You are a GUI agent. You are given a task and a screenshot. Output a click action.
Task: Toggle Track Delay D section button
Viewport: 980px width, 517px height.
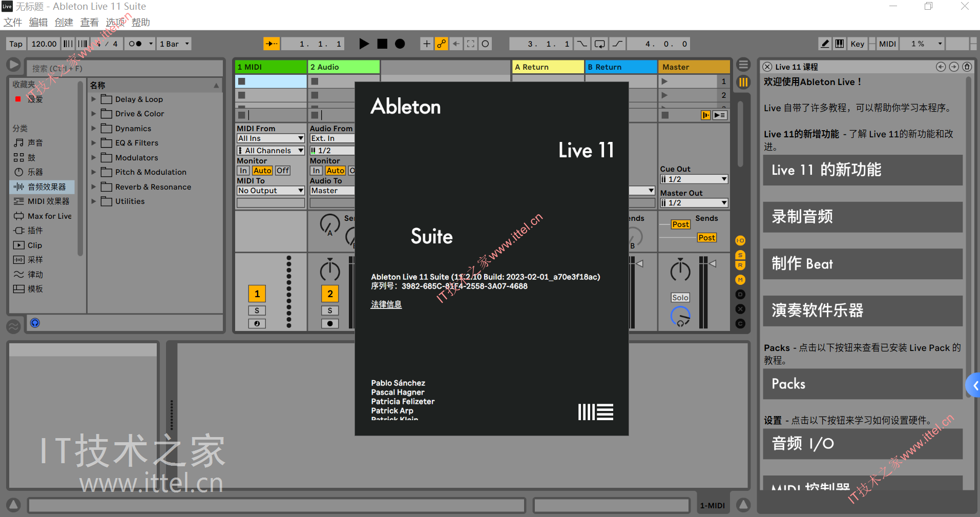(x=740, y=295)
